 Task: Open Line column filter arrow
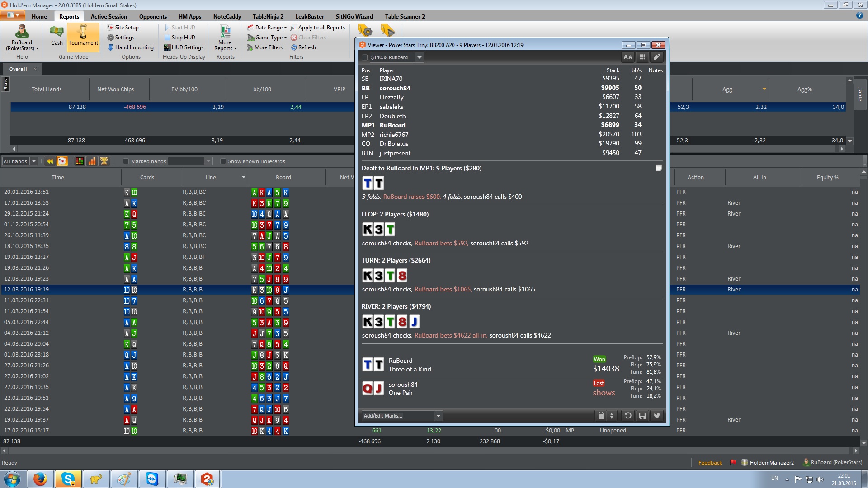(243, 177)
